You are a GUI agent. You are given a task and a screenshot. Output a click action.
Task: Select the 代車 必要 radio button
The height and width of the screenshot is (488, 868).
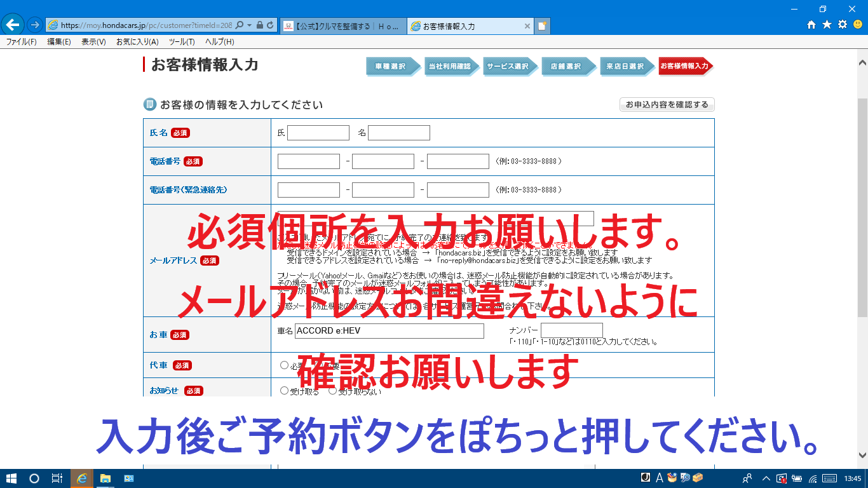(284, 365)
